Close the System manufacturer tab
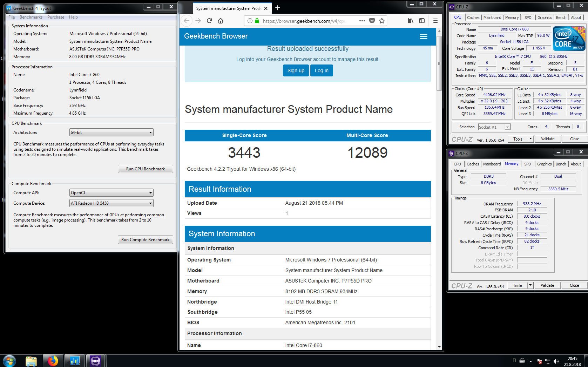 click(266, 8)
